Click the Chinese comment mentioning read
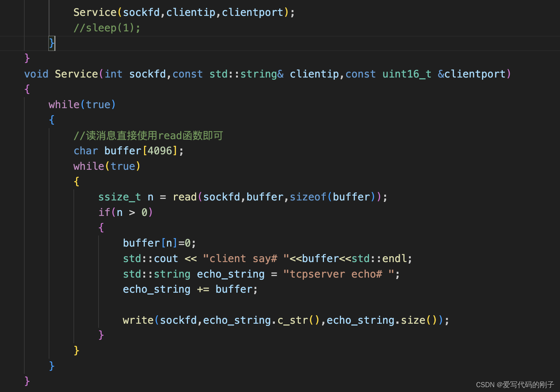The image size is (560, 392). [148, 136]
